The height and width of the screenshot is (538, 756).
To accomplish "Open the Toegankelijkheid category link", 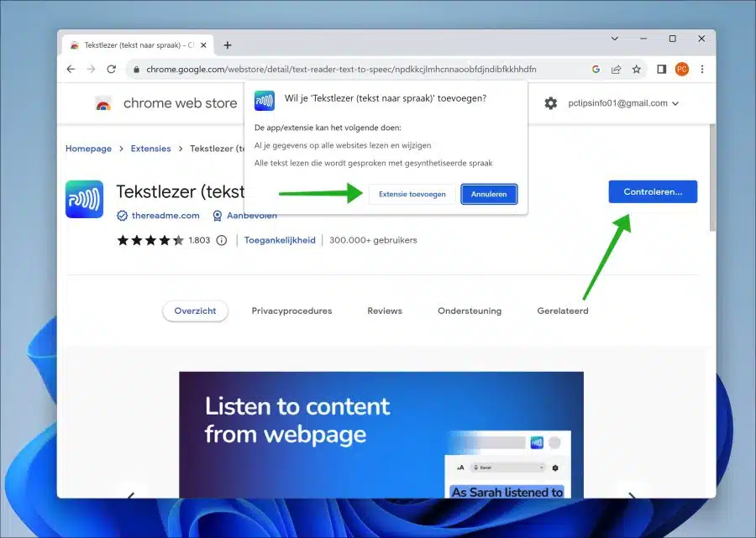I will pyautogui.click(x=280, y=240).
